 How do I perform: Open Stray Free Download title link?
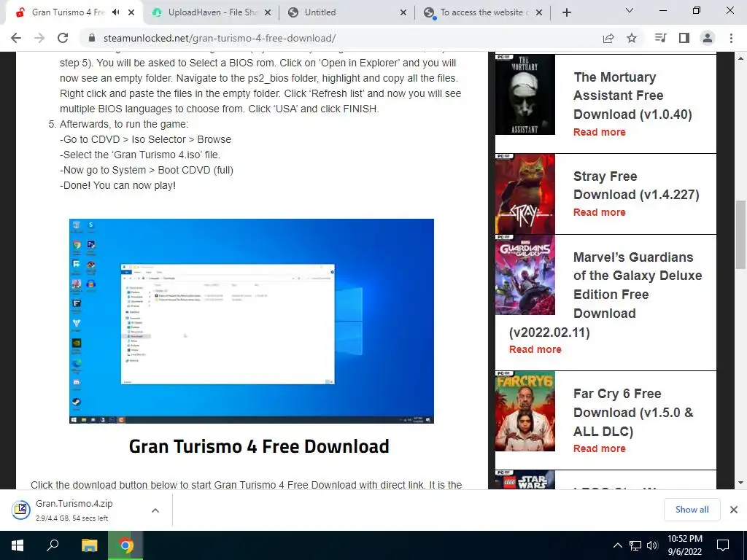click(636, 185)
